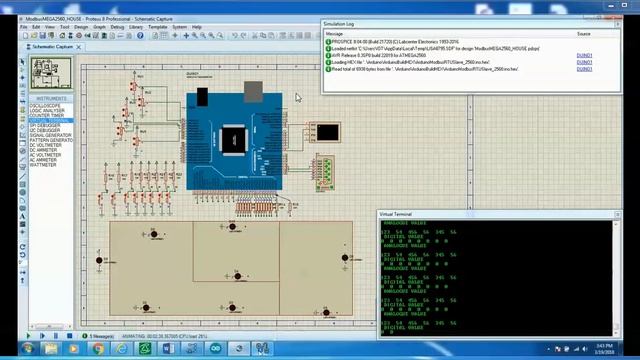The image size is (640, 360).
Task: Click the Open Project folder icon
Action: point(34,36)
